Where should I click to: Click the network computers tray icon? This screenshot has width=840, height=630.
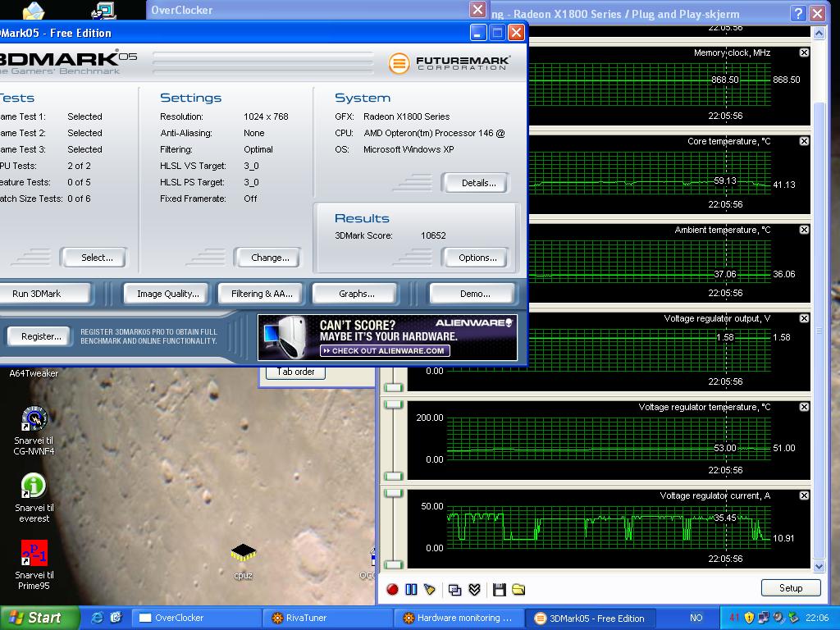764,618
